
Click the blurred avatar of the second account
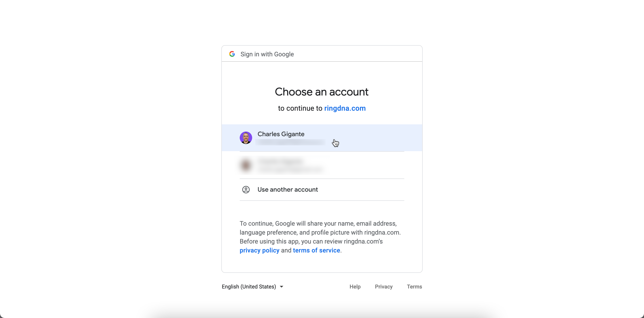pyautogui.click(x=246, y=165)
